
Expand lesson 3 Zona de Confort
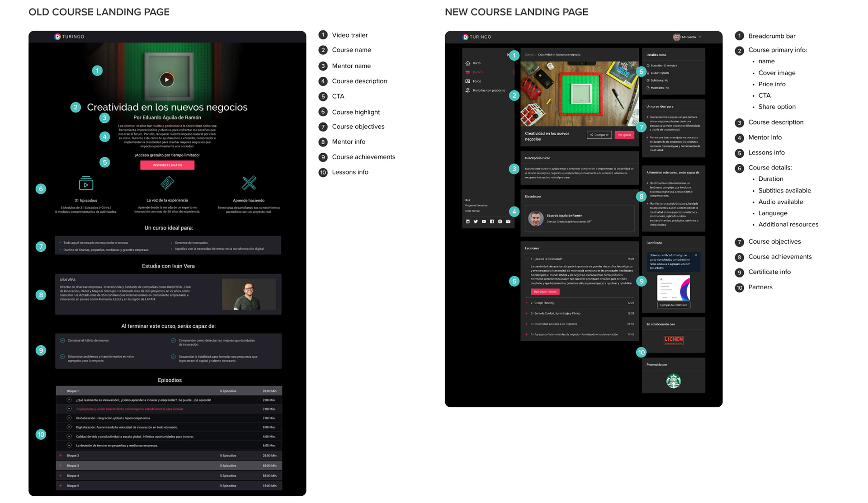pos(527,313)
